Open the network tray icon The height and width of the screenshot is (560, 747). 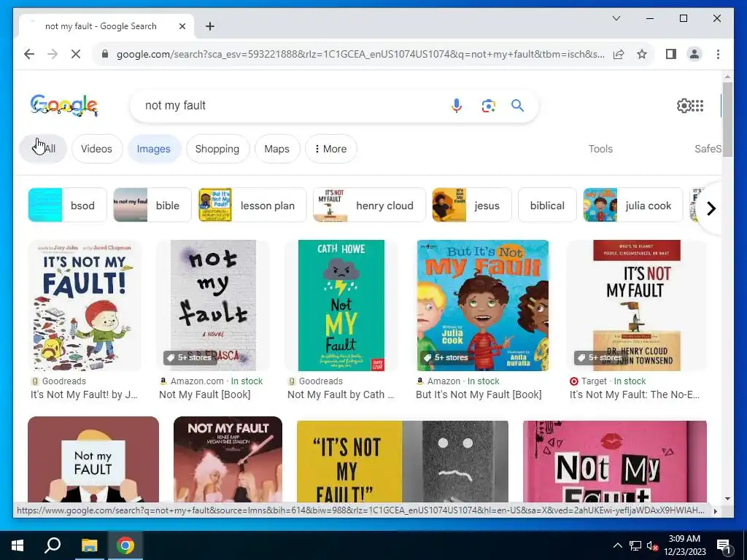(635, 545)
